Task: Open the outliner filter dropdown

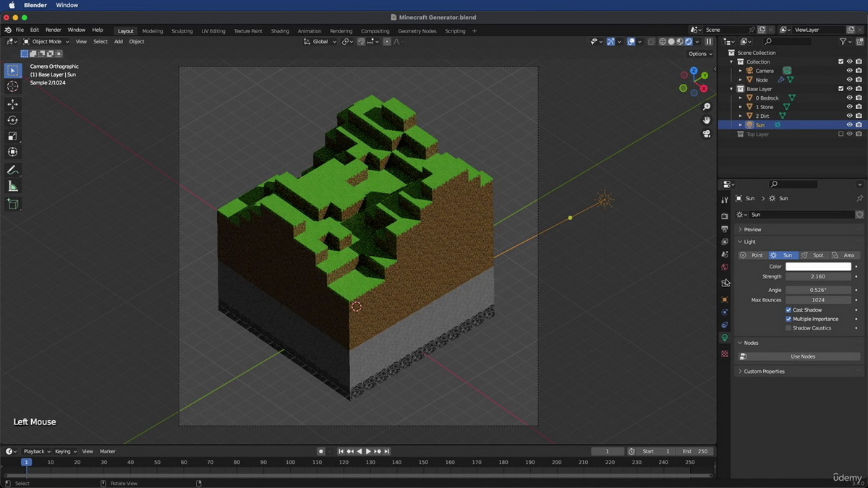Action: click(846, 42)
